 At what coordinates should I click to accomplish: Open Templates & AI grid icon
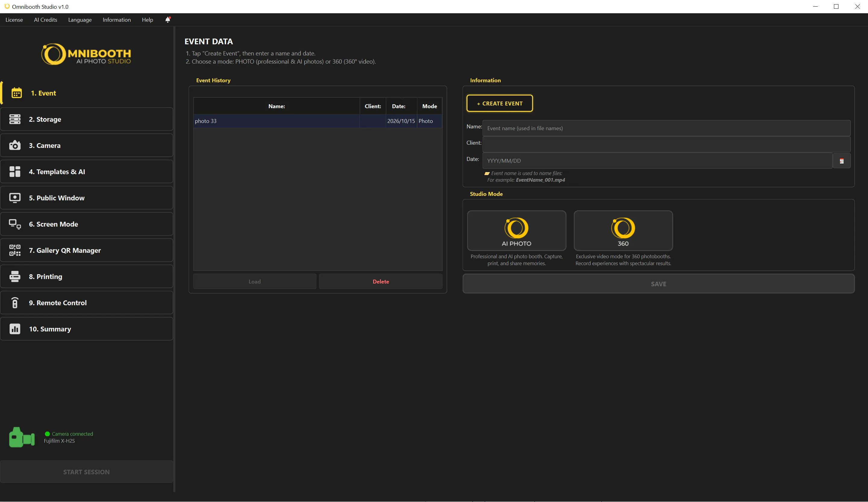coord(15,171)
